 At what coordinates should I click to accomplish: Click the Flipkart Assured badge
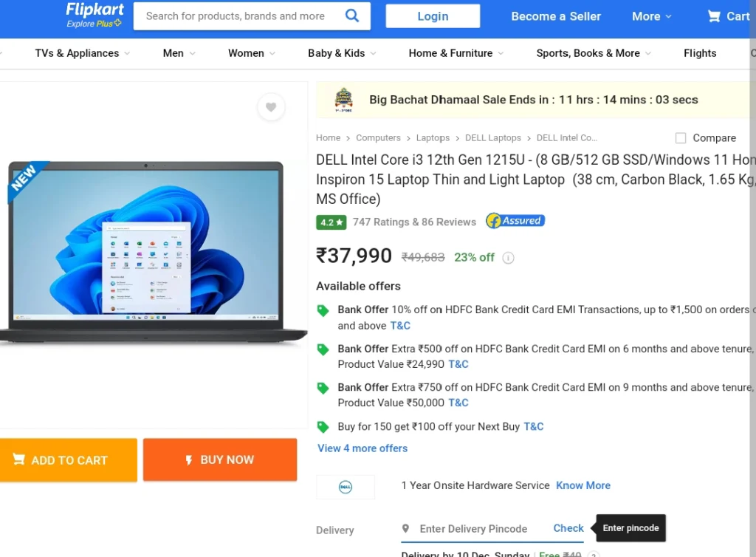tap(515, 221)
